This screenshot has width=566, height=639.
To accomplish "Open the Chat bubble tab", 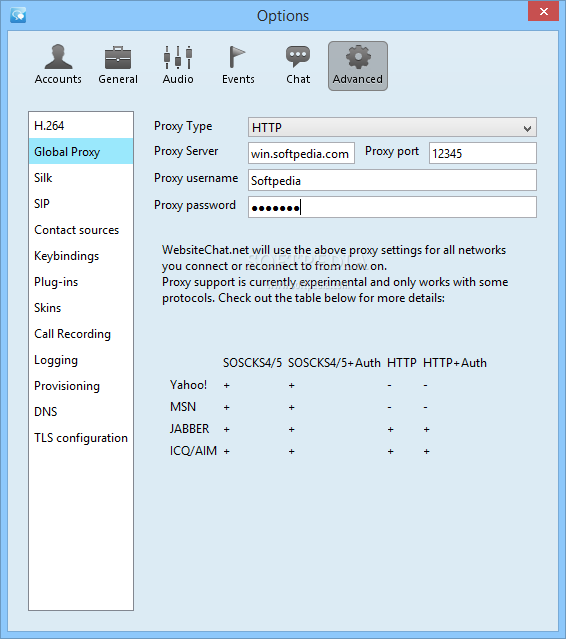I will tap(298, 65).
